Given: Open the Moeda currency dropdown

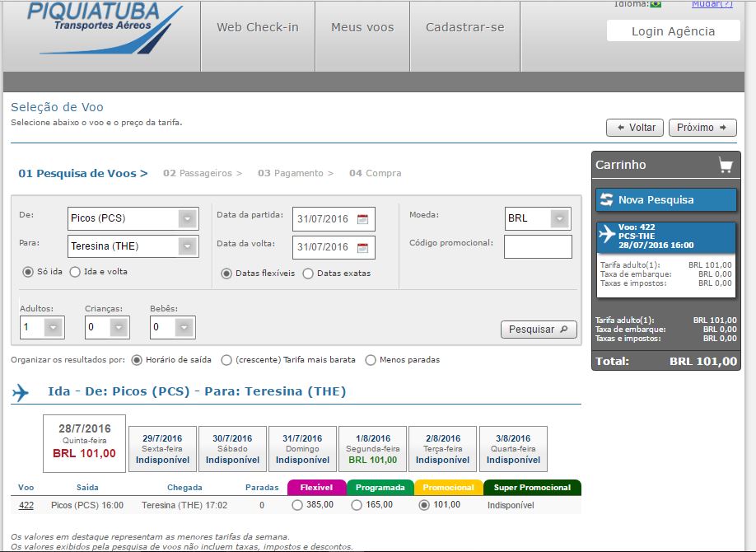Looking at the screenshot, I should pos(560,219).
